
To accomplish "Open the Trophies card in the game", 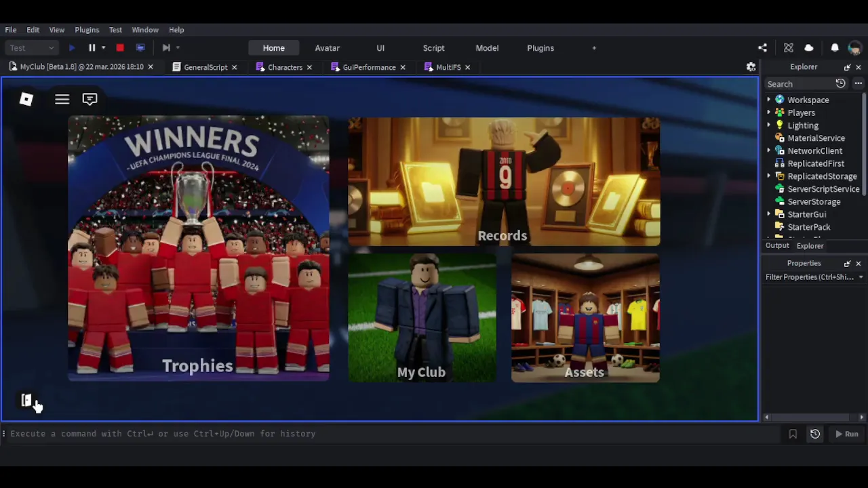I will tap(199, 249).
